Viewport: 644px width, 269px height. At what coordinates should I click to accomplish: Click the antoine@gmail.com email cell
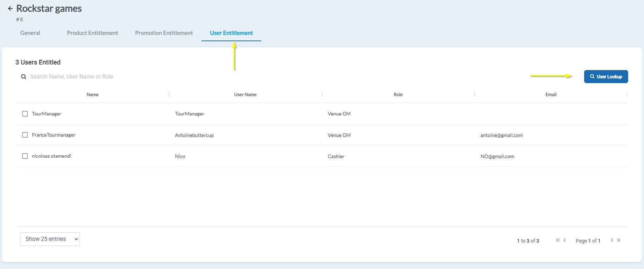[502, 135]
